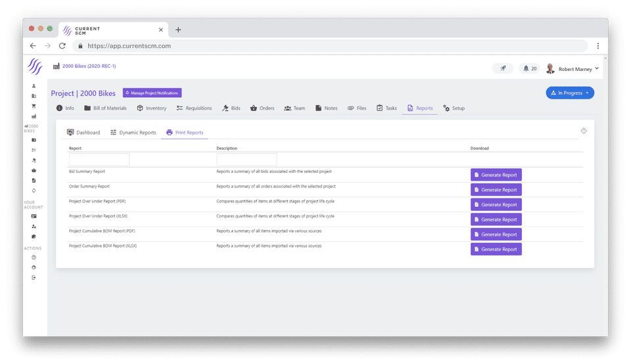Click the Project | 2000 Bikes heading
631x364 pixels.
coord(83,93)
